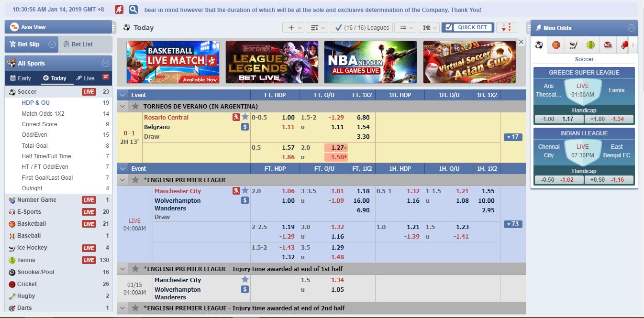Open the Basketball Live Match banner
This screenshot has height=318, width=644.
click(x=173, y=62)
